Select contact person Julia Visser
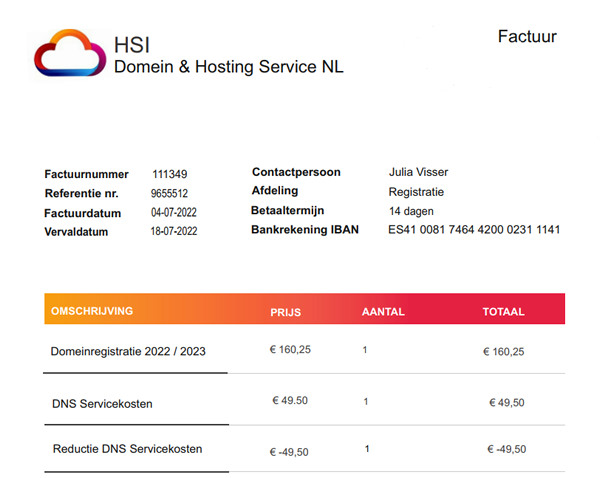 coord(418,172)
